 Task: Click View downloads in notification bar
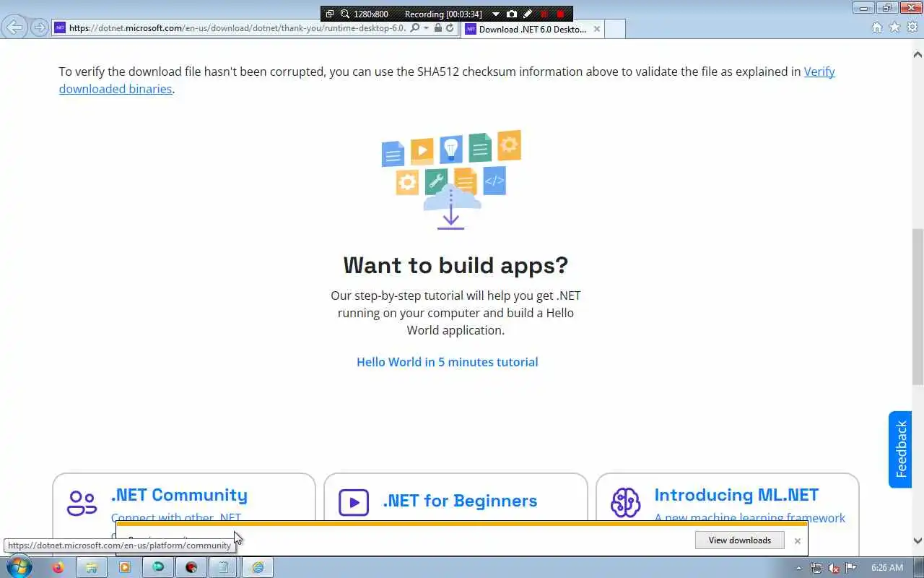(739, 540)
